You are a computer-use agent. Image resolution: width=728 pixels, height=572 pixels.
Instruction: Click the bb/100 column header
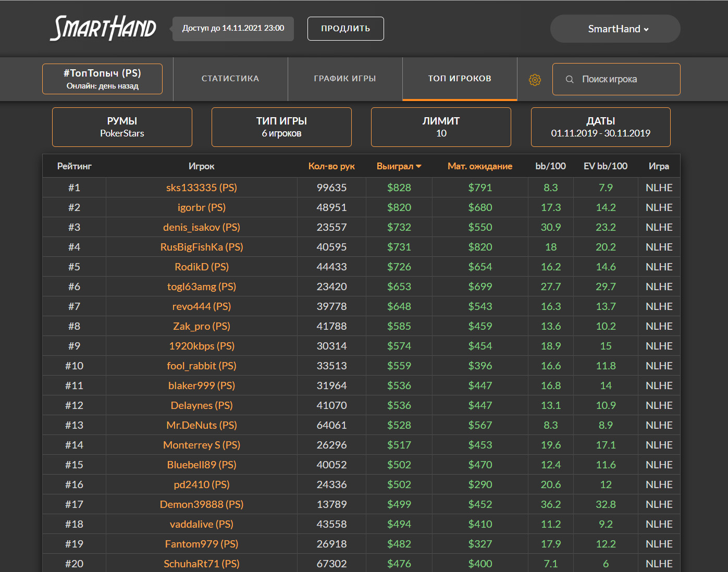[x=551, y=166]
